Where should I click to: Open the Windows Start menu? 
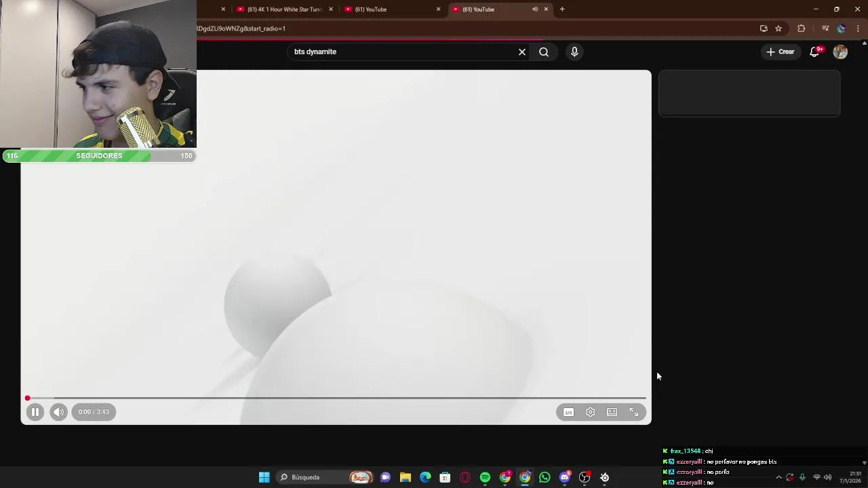pyautogui.click(x=264, y=477)
